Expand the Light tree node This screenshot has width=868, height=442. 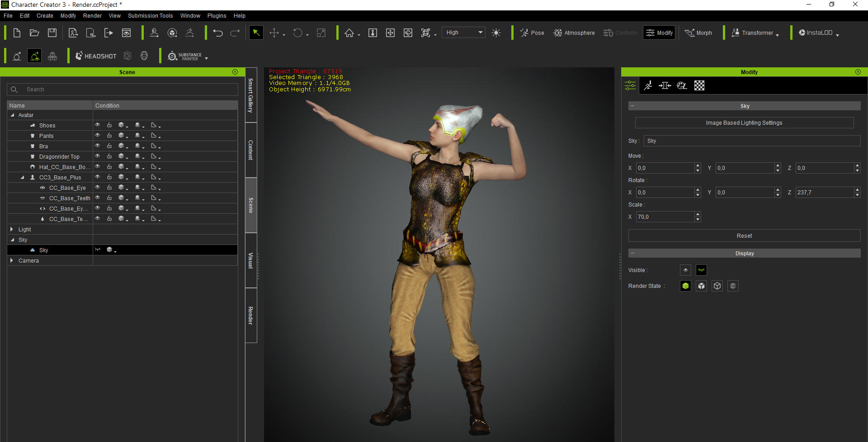coord(12,229)
